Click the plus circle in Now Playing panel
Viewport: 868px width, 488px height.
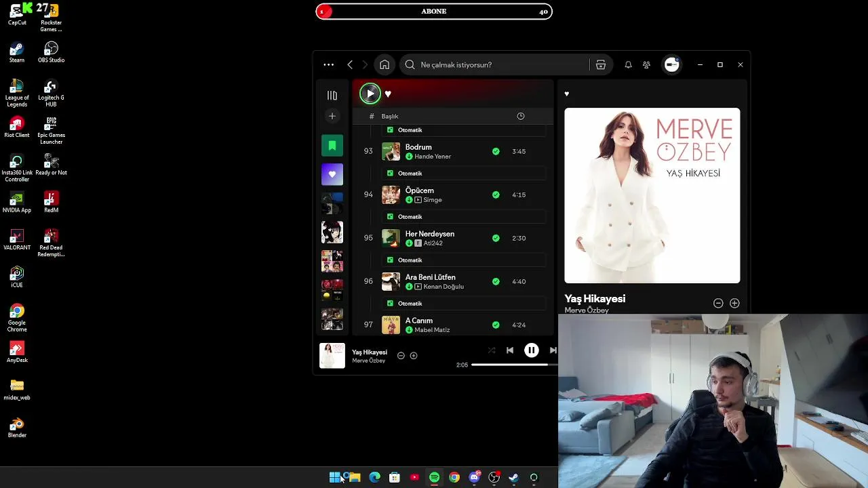734,304
